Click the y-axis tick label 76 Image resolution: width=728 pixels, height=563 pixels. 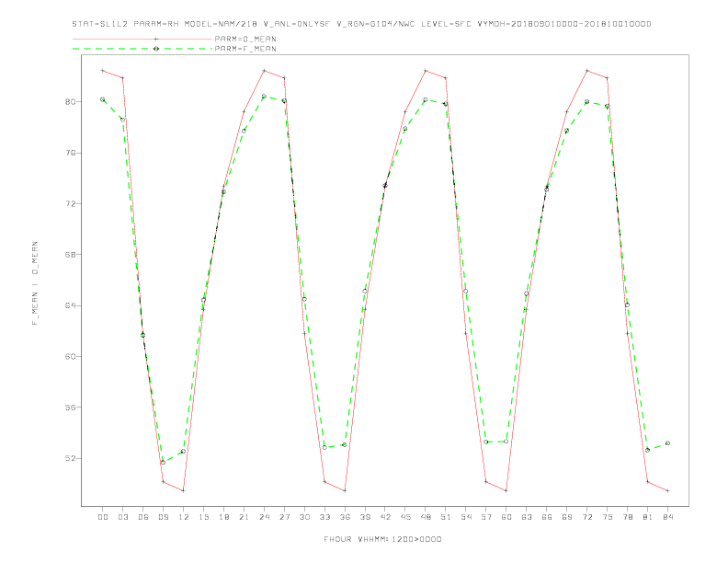click(x=70, y=153)
